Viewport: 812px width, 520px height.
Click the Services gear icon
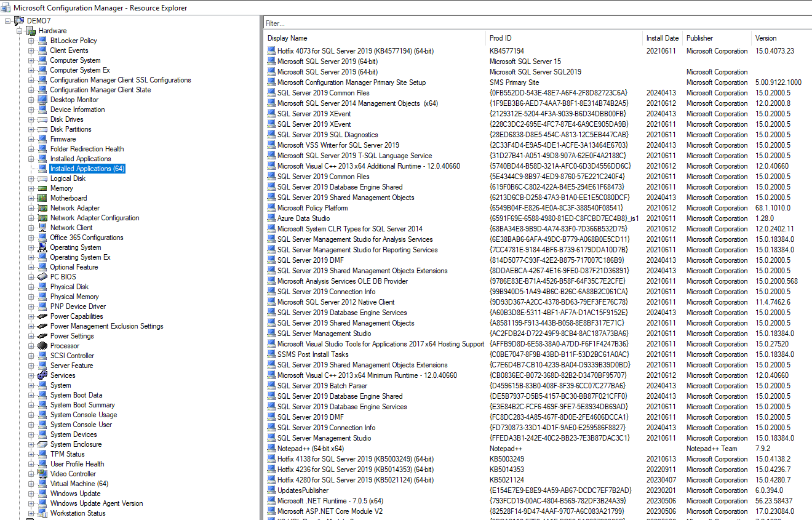click(x=42, y=375)
